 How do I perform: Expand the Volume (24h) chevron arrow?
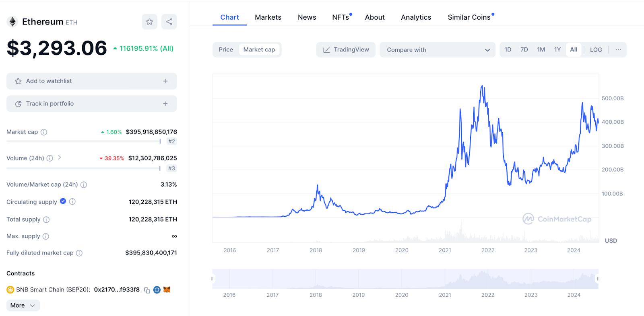60,158
